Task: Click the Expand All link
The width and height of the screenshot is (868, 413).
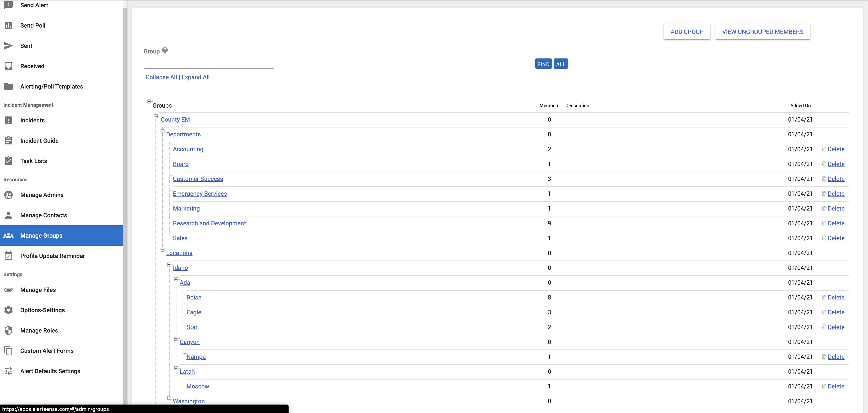Action: (195, 77)
